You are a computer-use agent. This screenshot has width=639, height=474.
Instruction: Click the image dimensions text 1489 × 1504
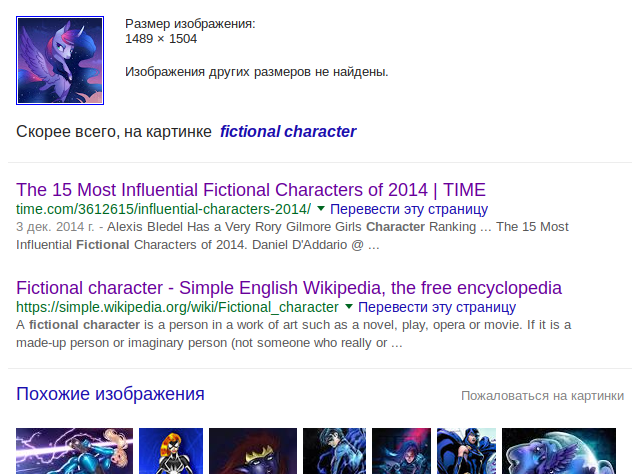coord(161,39)
